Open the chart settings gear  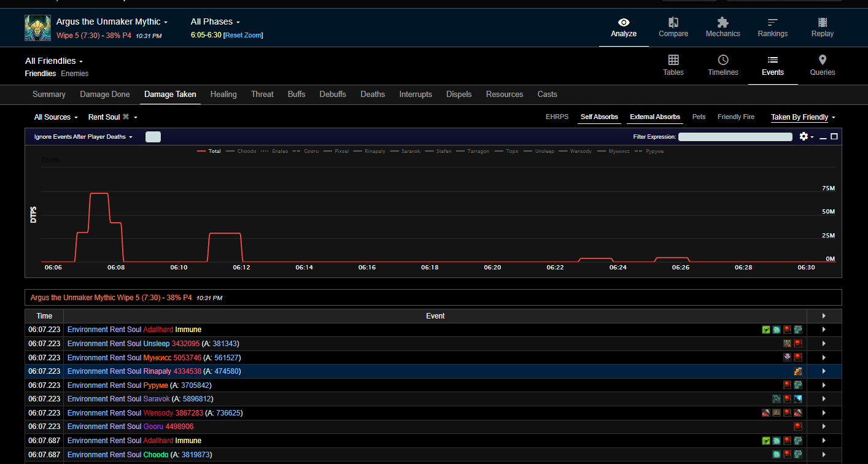(804, 136)
